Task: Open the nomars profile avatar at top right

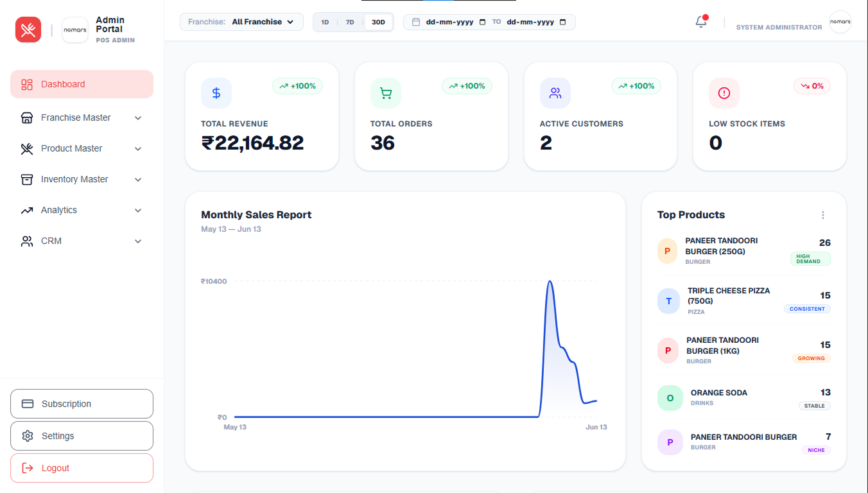Action: pos(840,22)
